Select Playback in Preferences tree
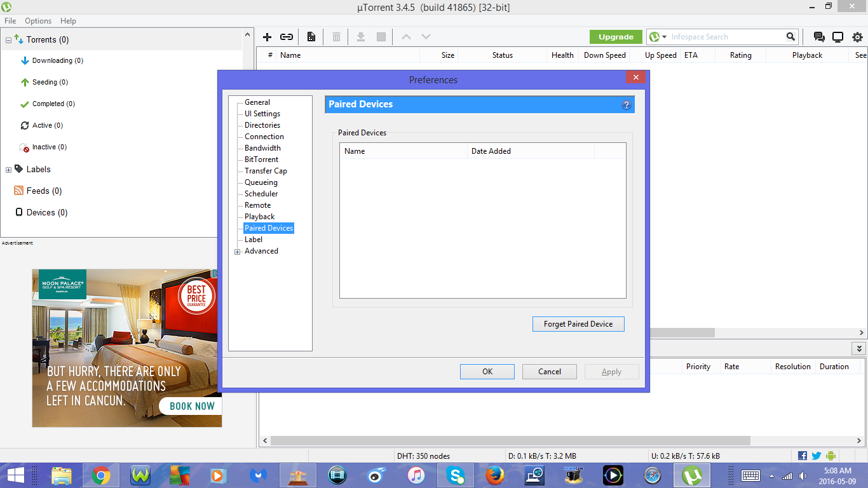 tap(259, 217)
